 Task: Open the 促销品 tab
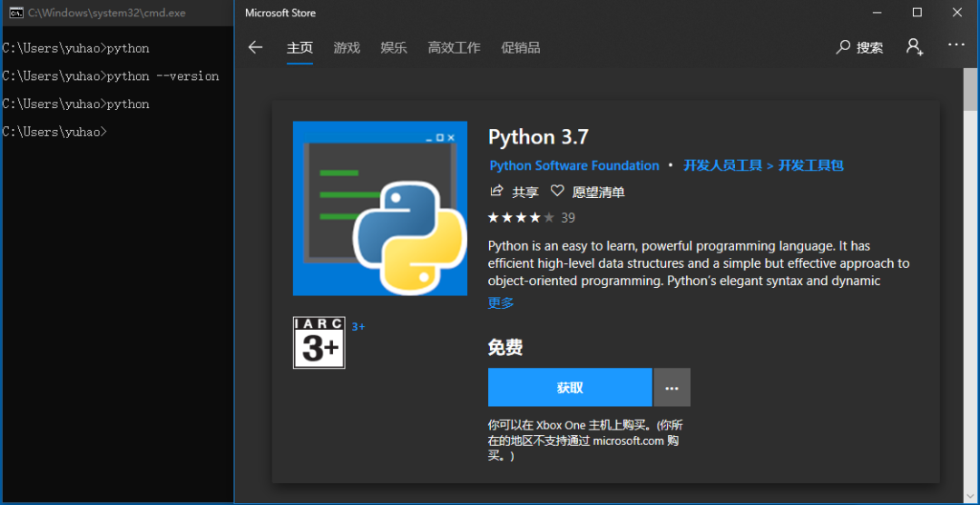521,47
